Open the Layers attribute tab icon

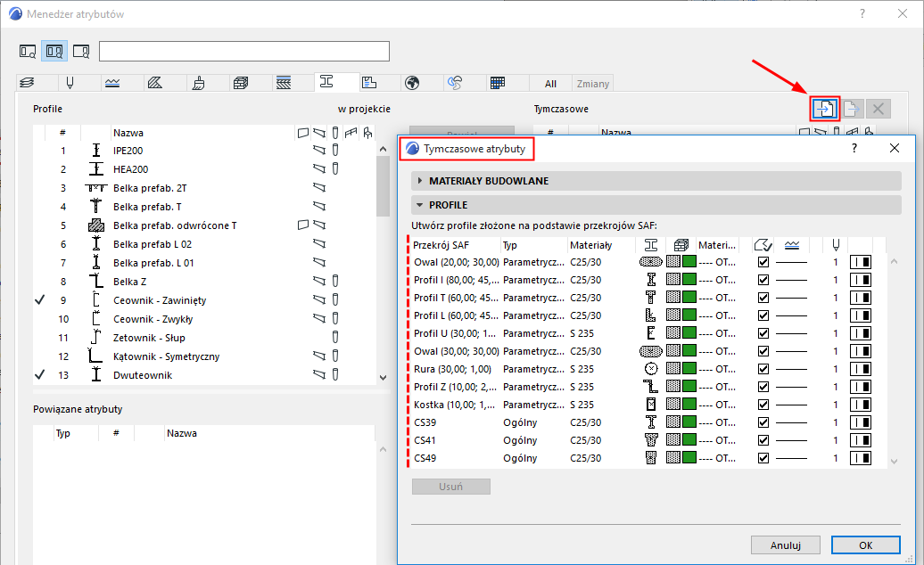coord(27,84)
